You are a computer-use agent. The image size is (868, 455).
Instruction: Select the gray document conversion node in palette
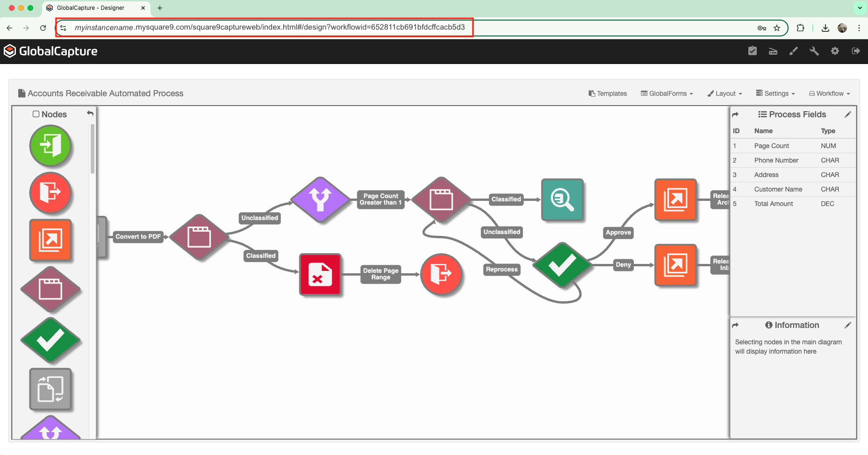coord(50,390)
